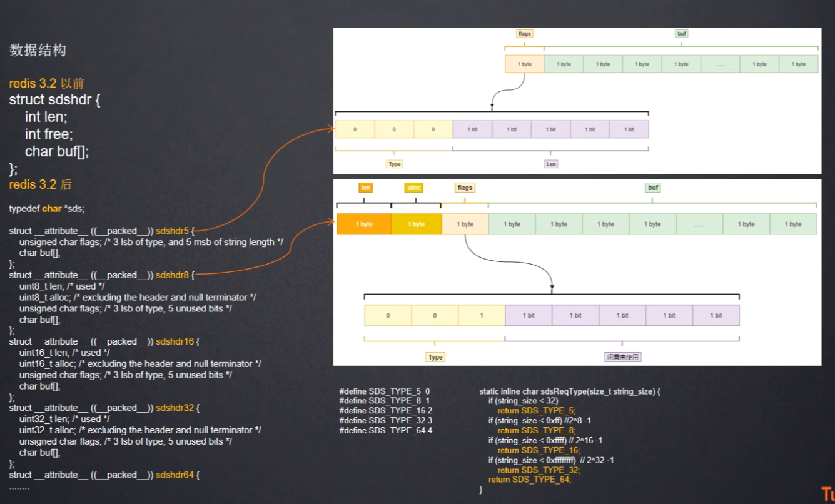This screenshot has width=835, height=504.
Task: Click the "uint8_t len; /* used */" line
Action: click(62, 286)
